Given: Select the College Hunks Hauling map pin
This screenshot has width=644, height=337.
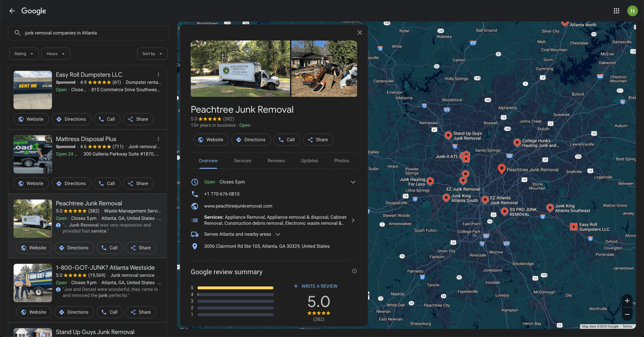Looking at the screenshot, I should [x=517, y=142].
